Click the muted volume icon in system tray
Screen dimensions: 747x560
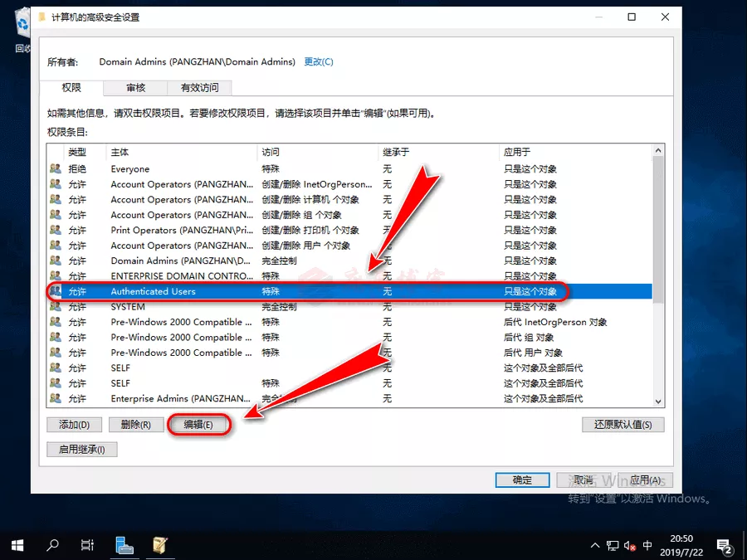pos(630,545)
